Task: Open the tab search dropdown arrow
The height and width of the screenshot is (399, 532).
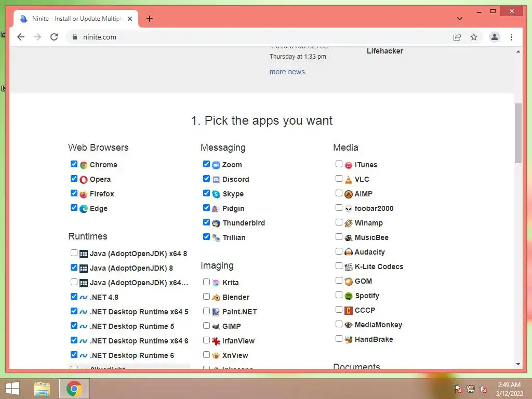Action: (460, 19)
